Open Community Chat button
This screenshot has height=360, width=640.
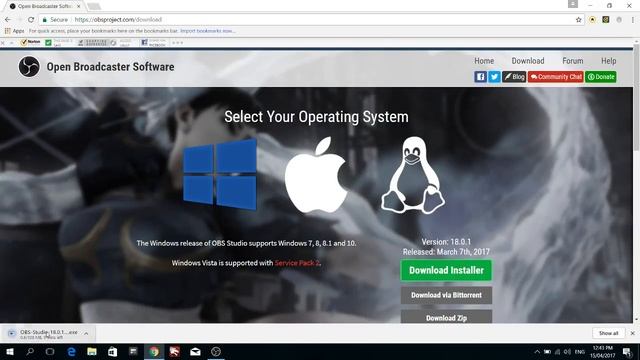click(x=556, y=77)
